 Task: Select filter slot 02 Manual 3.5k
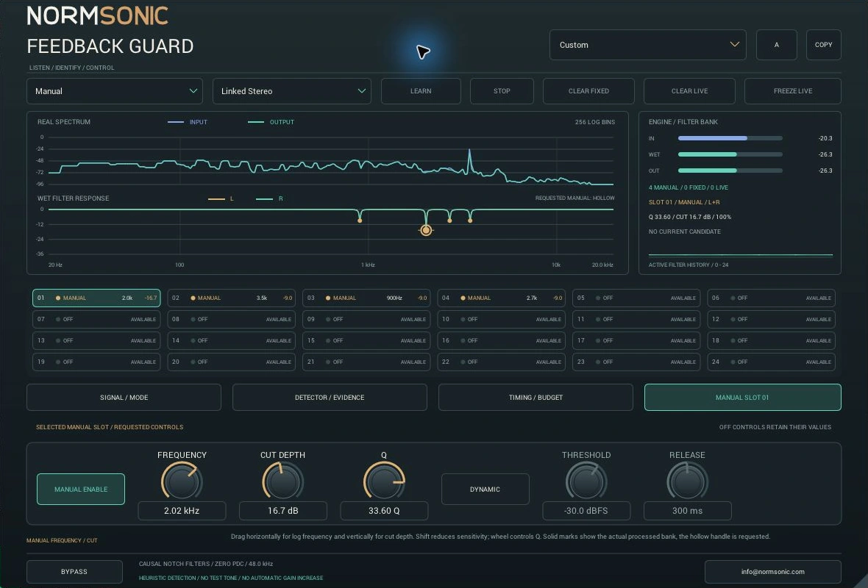click(x=232, y=298)
